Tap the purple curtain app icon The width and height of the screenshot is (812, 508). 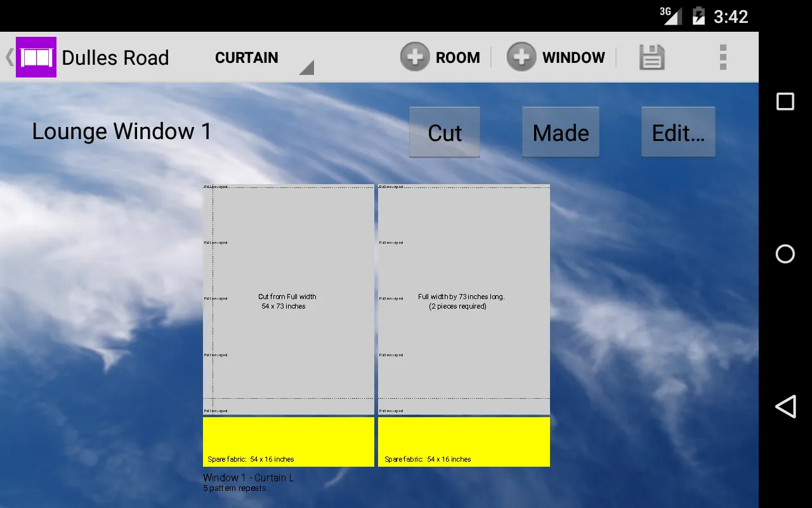[36, 57]
